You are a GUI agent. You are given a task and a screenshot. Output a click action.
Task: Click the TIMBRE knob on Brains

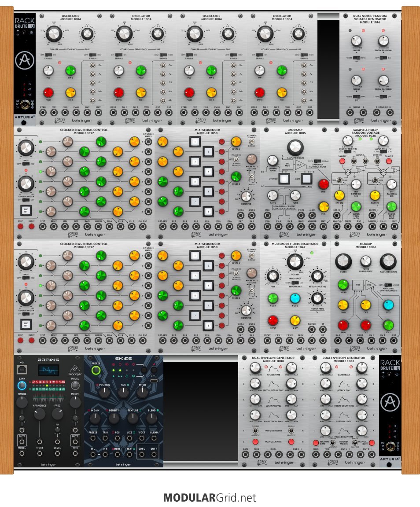click(x=22, y=402)
